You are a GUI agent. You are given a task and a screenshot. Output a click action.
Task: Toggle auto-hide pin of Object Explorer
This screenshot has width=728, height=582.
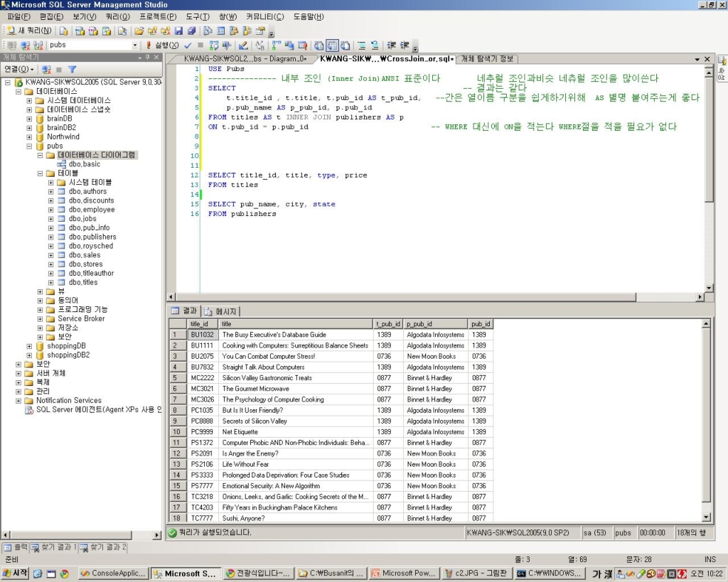[x=148, y=58]
